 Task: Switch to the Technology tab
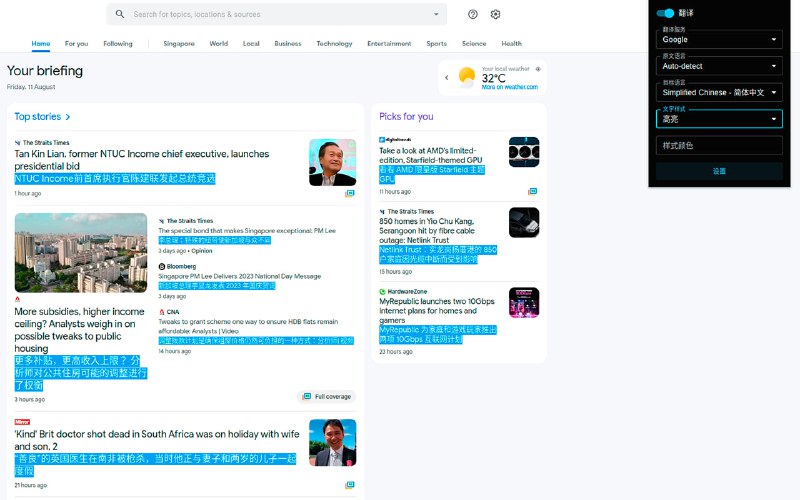(x=334, y=44)
